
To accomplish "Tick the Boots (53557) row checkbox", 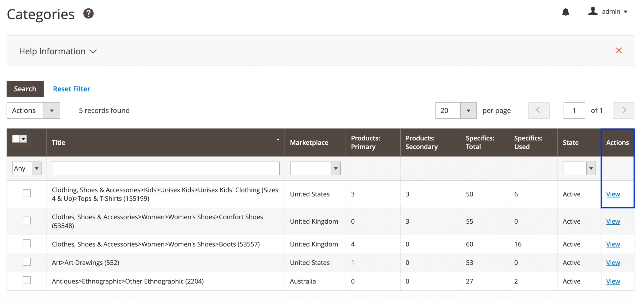I will [x=27, y=243].
